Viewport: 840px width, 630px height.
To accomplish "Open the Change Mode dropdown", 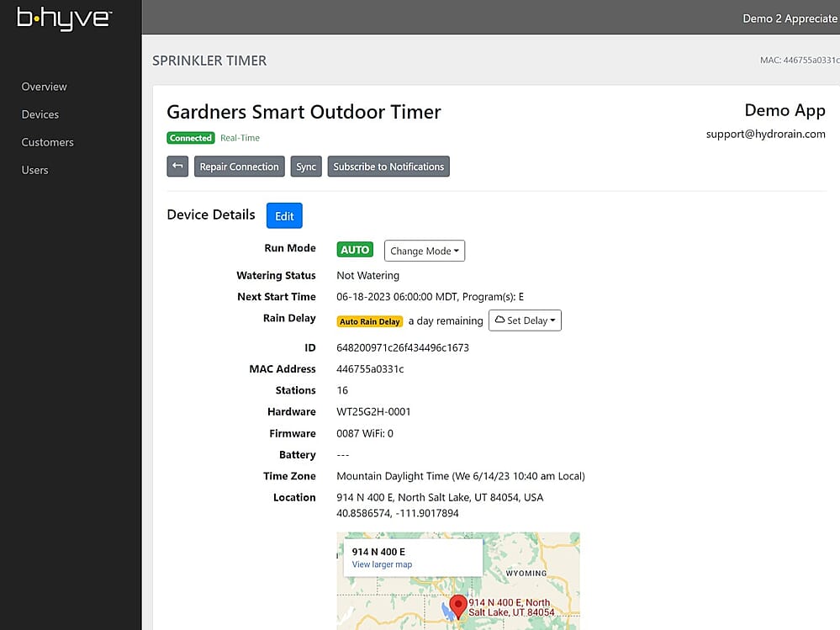I will pos(425,251).
